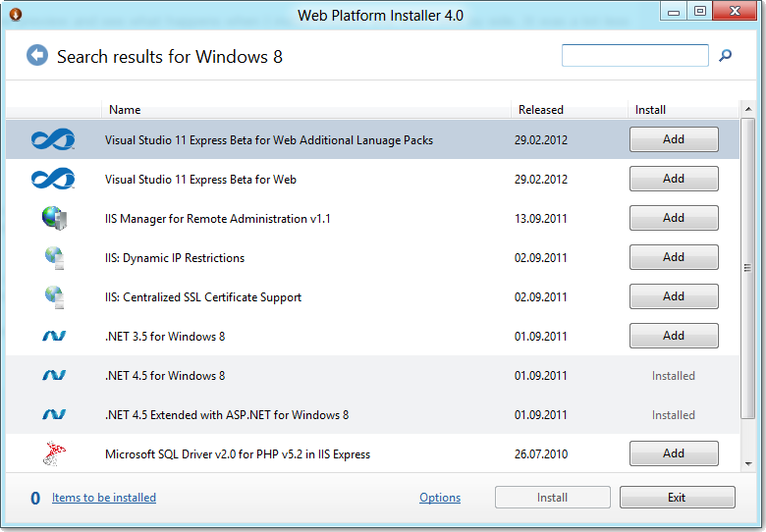Select row Visual Studio 11 Express Beta for Web

(x=372, y=179)
